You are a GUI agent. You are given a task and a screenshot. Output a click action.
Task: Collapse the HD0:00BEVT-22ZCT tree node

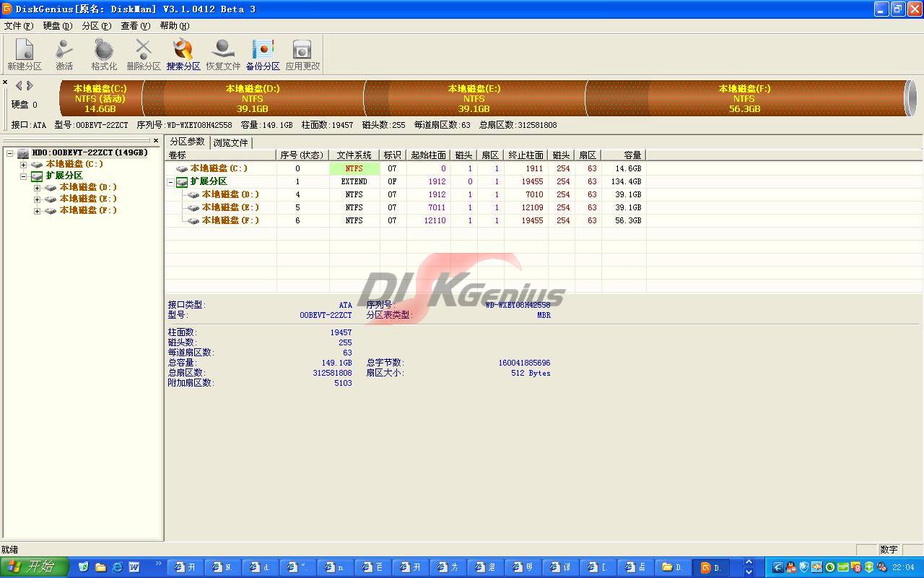10,153
